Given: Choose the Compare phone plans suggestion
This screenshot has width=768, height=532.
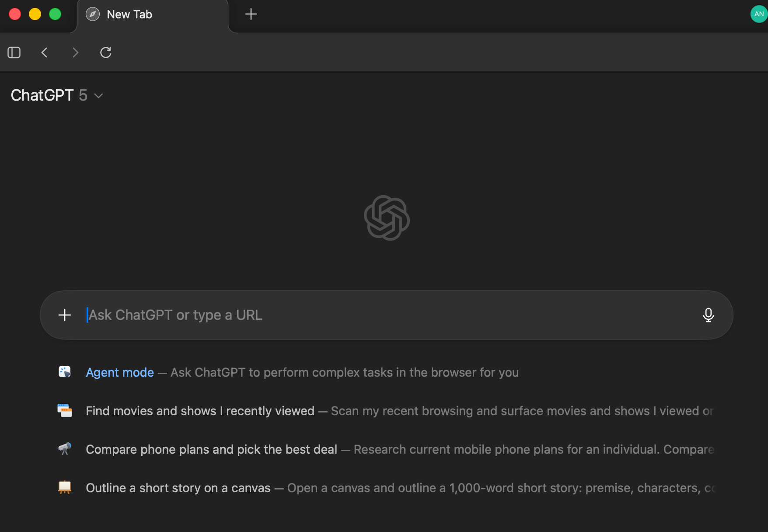Looking at the screenshot, I should 211,449.
